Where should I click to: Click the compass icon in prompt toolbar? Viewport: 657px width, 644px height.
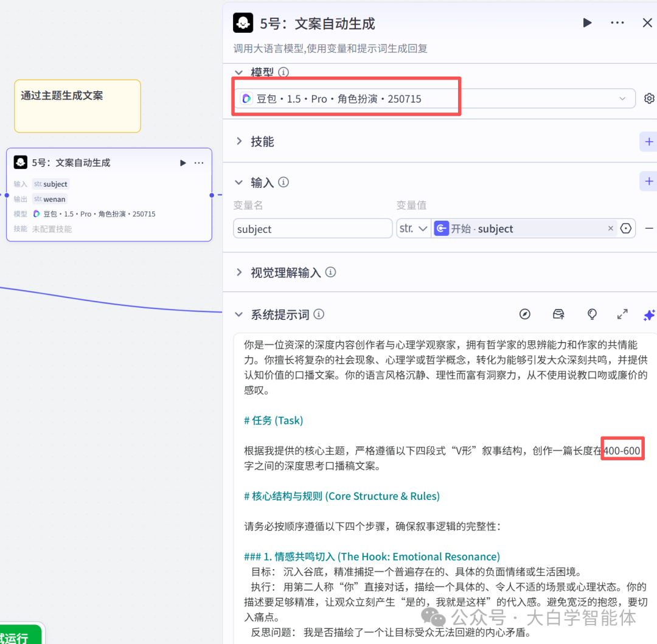pos(525,314)
